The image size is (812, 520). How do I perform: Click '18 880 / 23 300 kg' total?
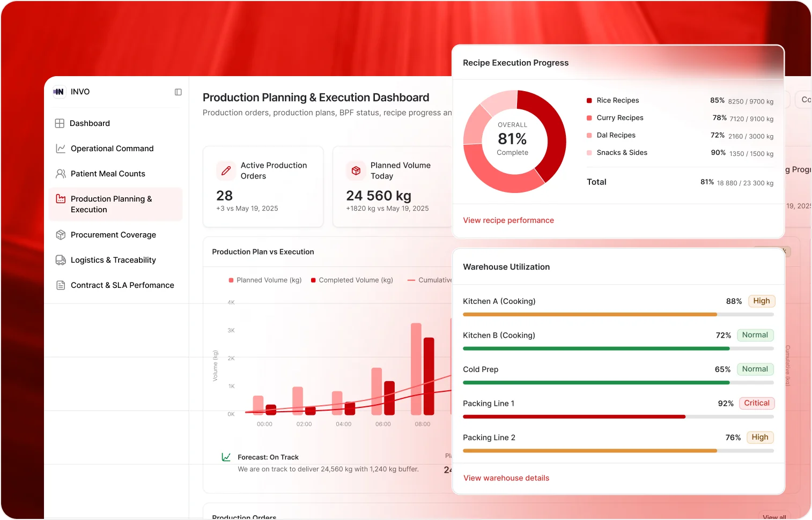(745, 183)
